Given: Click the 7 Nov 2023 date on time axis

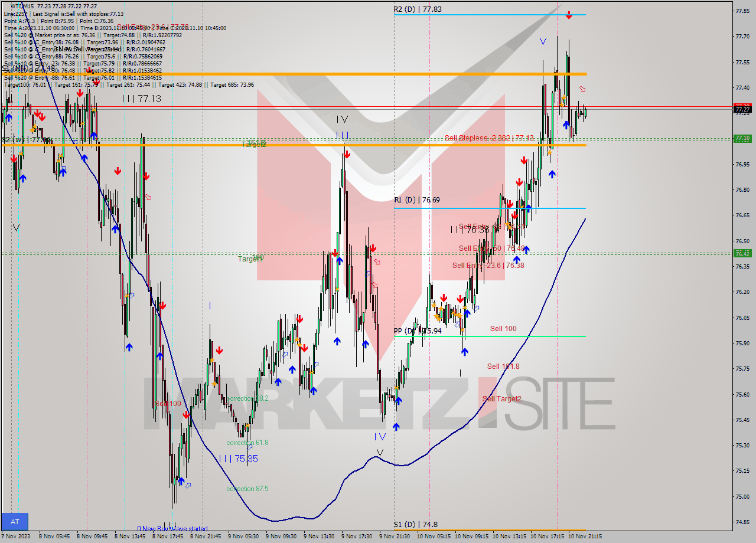Looking at the screenshot, I should pyautogui.click(x=15, y=537).
